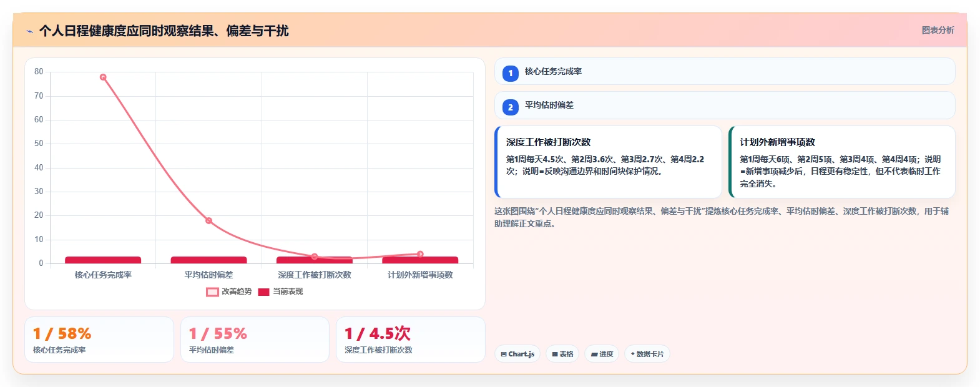Click the 深度工作被打断次数 card title
This screenshot has width=980, height=387.
tap(548, 142)
